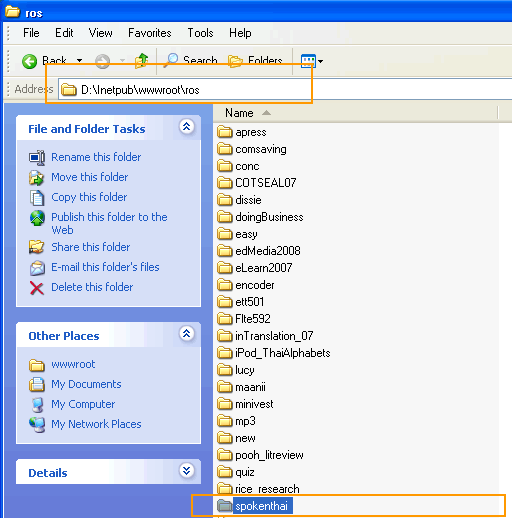The height and width of the screenshot is (518, 512).
Task: Expand the Details panel
Action: tap(187, 470)
